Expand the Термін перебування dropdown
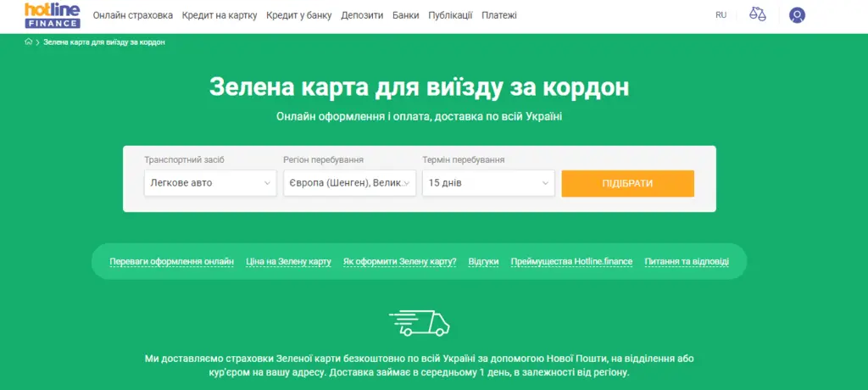This screenshot has width=868, height=390. tap(488, 183)
